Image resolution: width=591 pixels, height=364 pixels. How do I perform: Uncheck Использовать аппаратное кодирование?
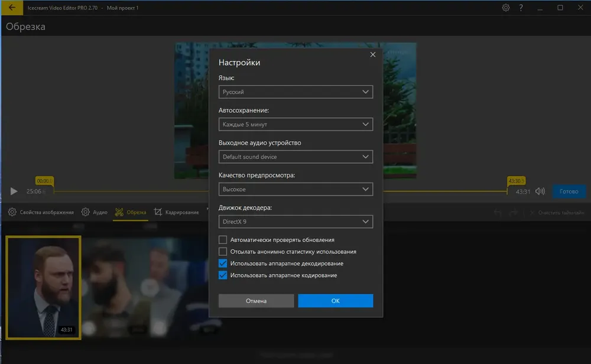(223, 275)
